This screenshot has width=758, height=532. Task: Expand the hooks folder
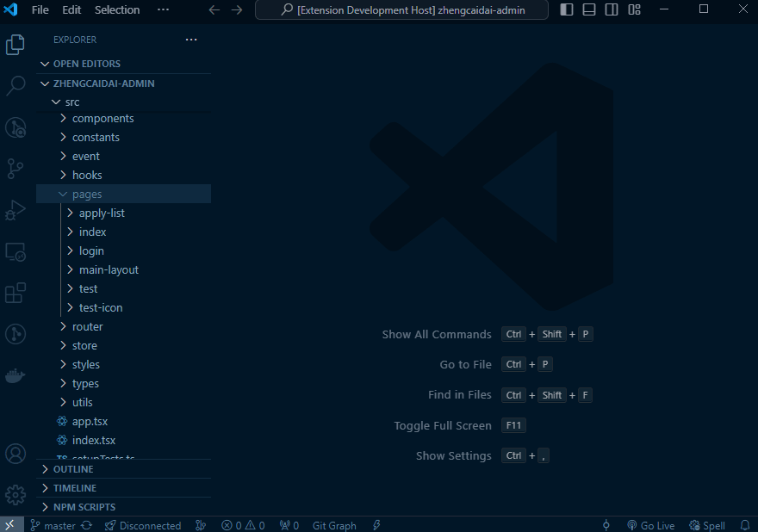click(x=124, y=175)
